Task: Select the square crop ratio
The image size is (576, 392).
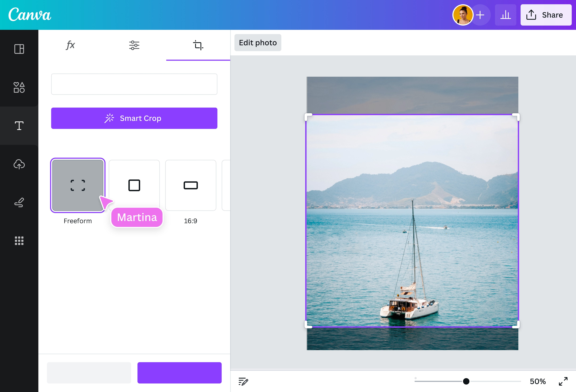Action: [x=134, y=185]
